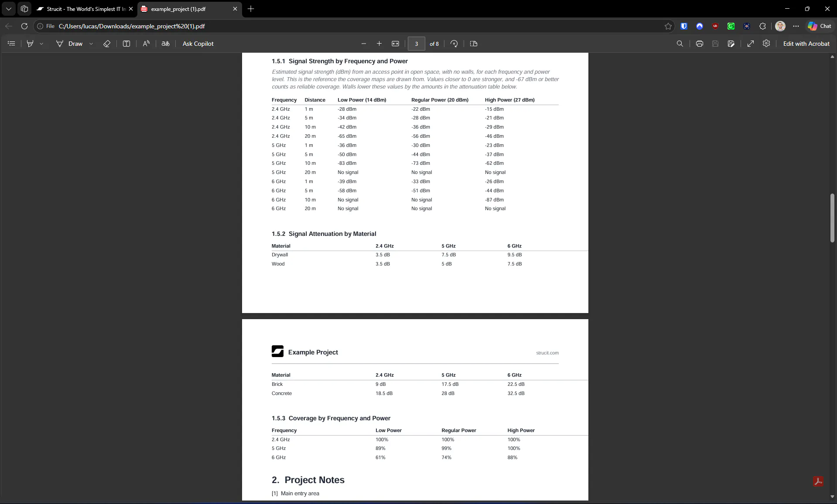The image size is (837, 504).
Task: Add page to favorites star
Action: pyautogui.click(x=668, y=26)
